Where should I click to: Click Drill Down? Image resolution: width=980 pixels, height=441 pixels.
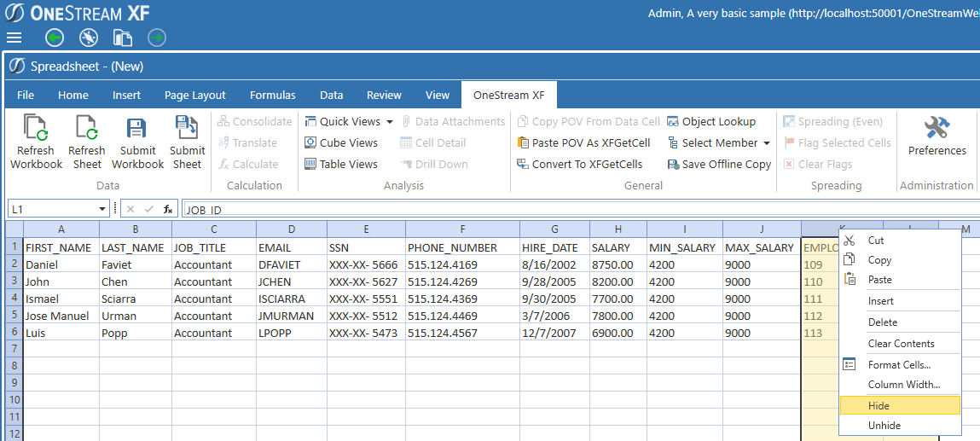click(x=434, y=165)
